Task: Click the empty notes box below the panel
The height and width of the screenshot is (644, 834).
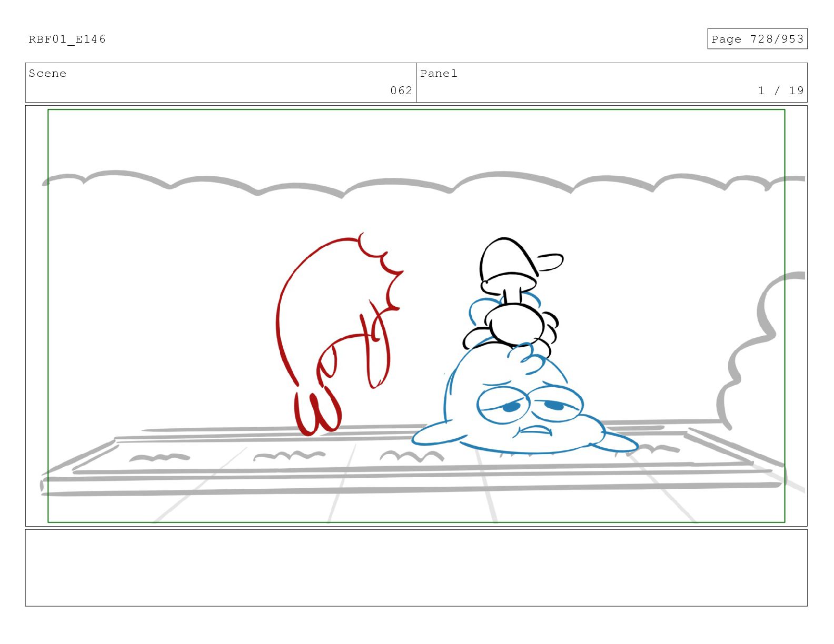Action: tap(416, 568)
